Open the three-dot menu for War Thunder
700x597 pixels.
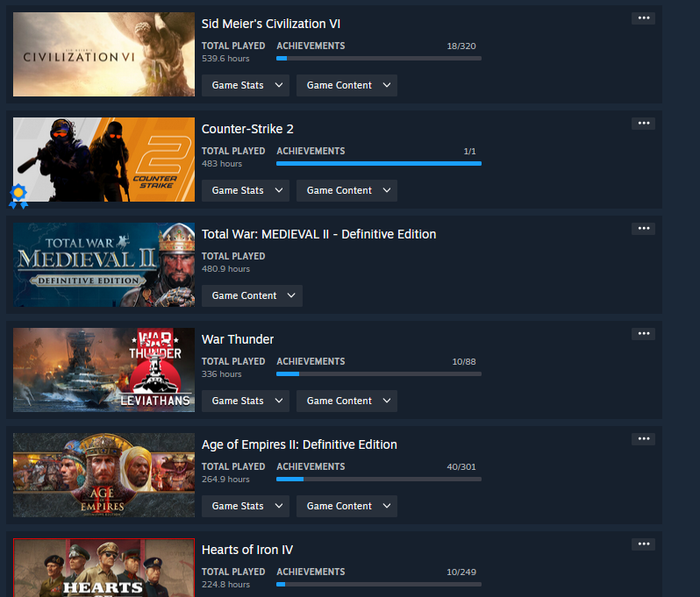(643, 334)
